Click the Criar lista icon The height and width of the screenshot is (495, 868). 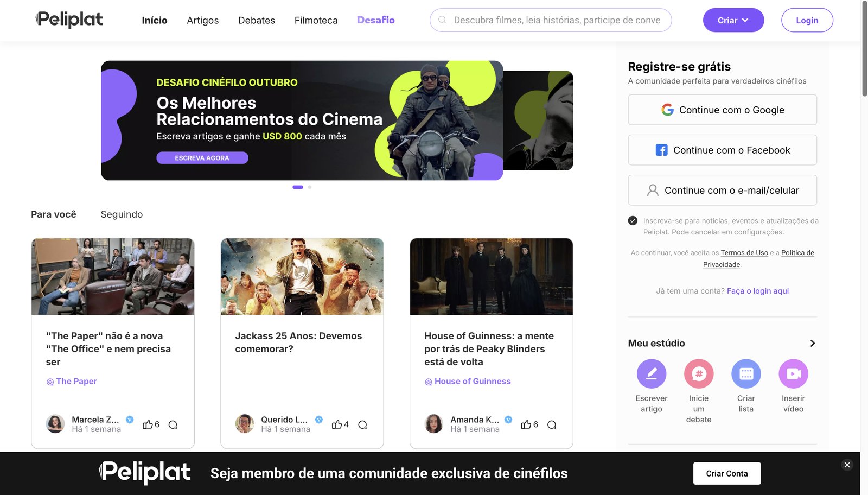(746, 373)
